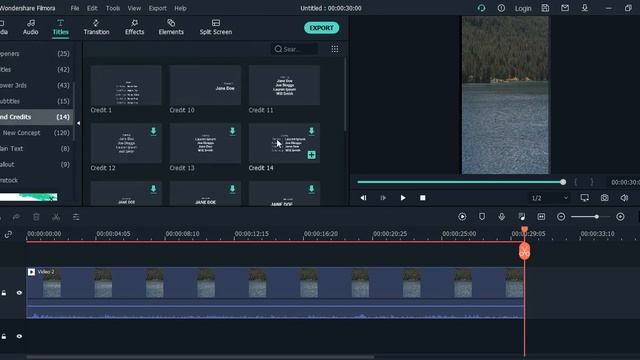
Task: Click the playhead scissors split button
Action: 524,251
